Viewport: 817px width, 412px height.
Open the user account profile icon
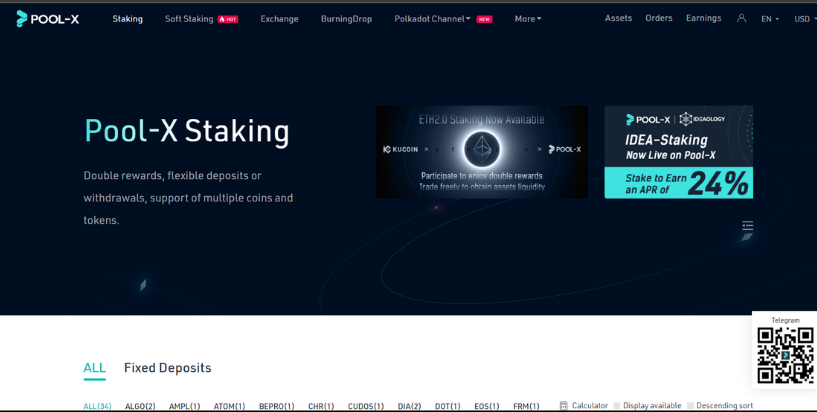[741, 18]
